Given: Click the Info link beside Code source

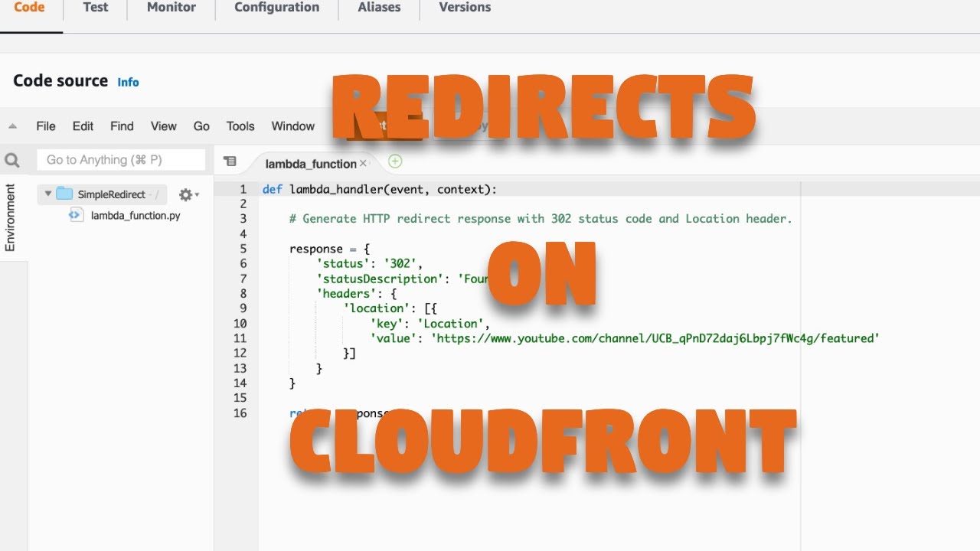Looking at the screenshot, I should (x=128, y=82).
